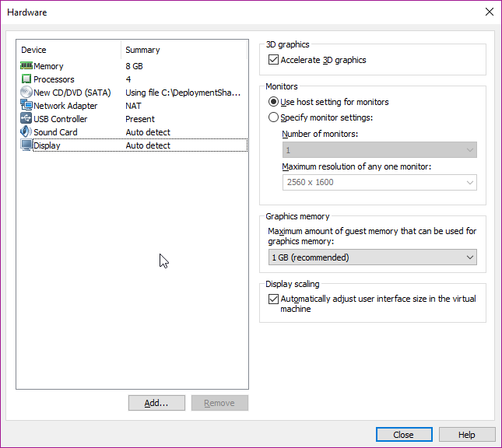This screenshot has width=502, height=448.
Task: Click the Network Adapter icon
Action: [x=26, y=105]
